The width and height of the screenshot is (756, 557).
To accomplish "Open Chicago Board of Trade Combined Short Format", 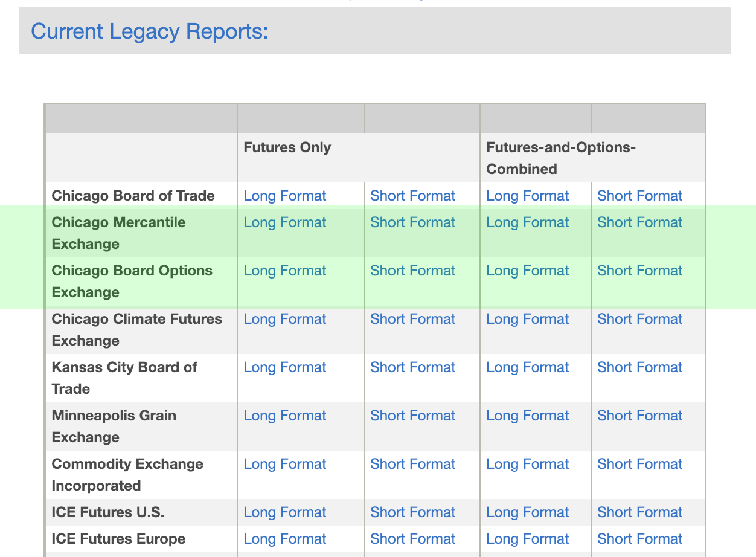I will coord(639,196).
